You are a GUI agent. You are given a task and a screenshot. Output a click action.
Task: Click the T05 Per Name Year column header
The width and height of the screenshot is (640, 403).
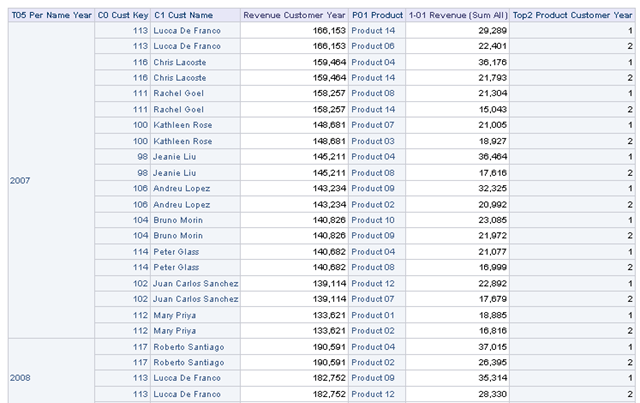coord(51,16)
